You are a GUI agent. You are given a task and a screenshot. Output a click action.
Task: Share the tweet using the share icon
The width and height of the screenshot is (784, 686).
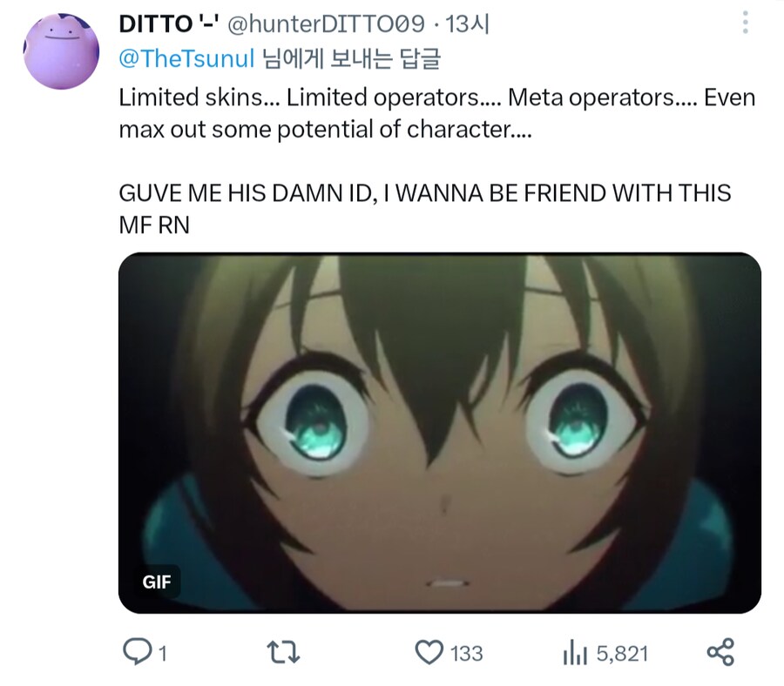coord(720,652)
